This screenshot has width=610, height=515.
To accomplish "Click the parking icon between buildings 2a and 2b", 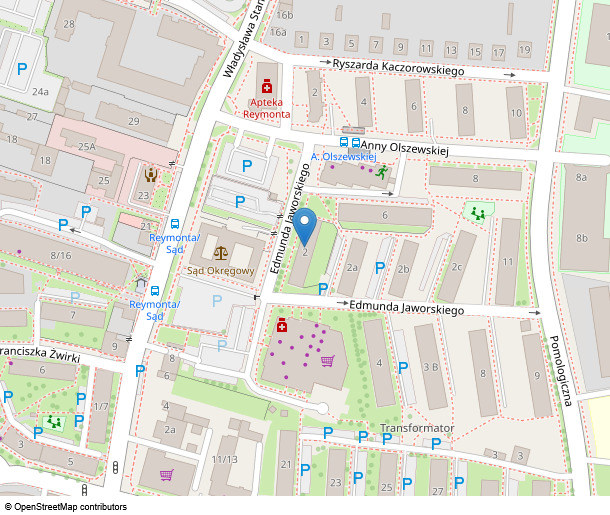I will [379, 267].
